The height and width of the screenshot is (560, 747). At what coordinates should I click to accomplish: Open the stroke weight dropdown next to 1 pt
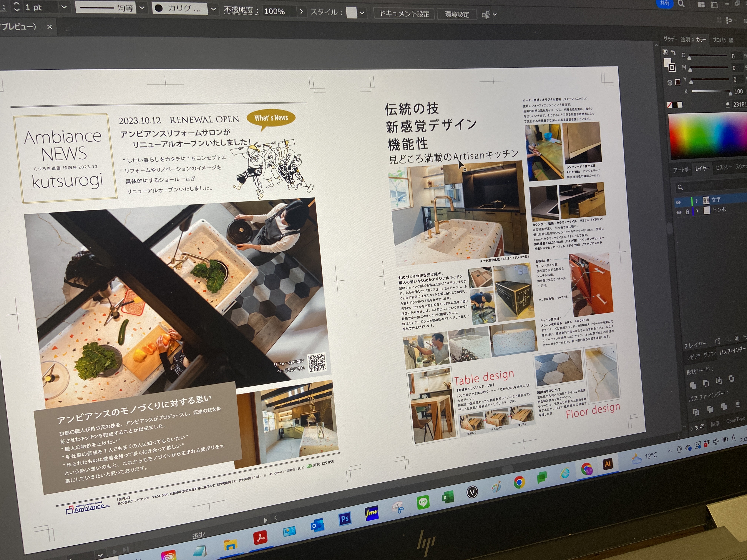[64, 7]
